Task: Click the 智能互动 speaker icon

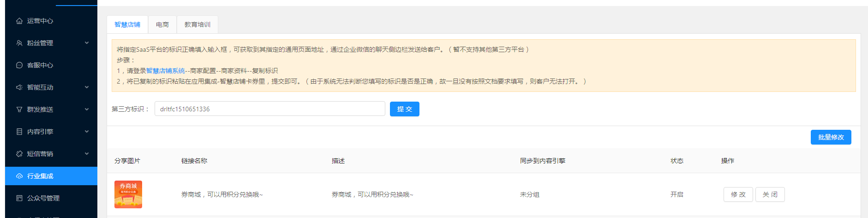Action: 19,87
